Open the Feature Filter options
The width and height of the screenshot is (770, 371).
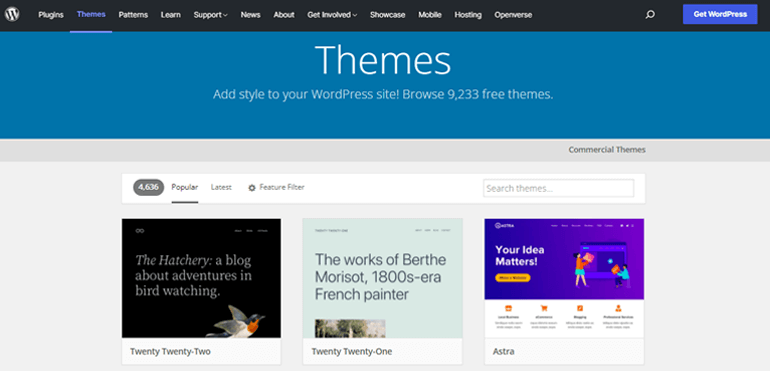point(276,187)
